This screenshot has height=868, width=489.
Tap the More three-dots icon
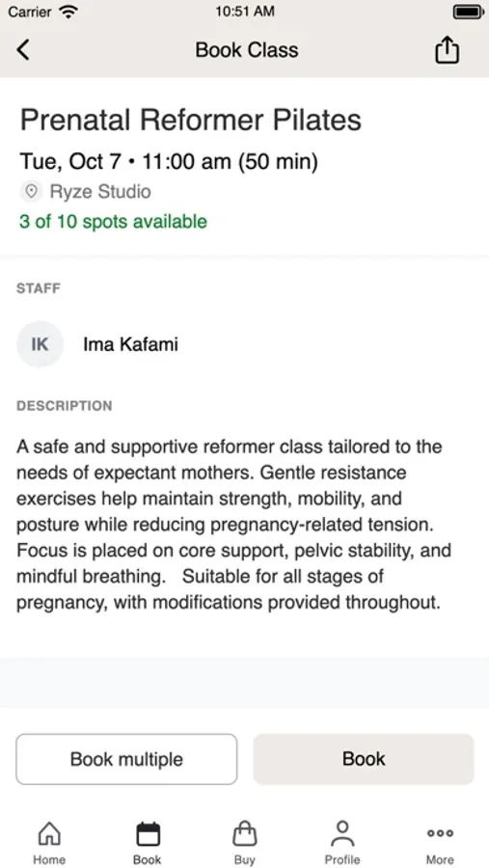coord(440,833)
